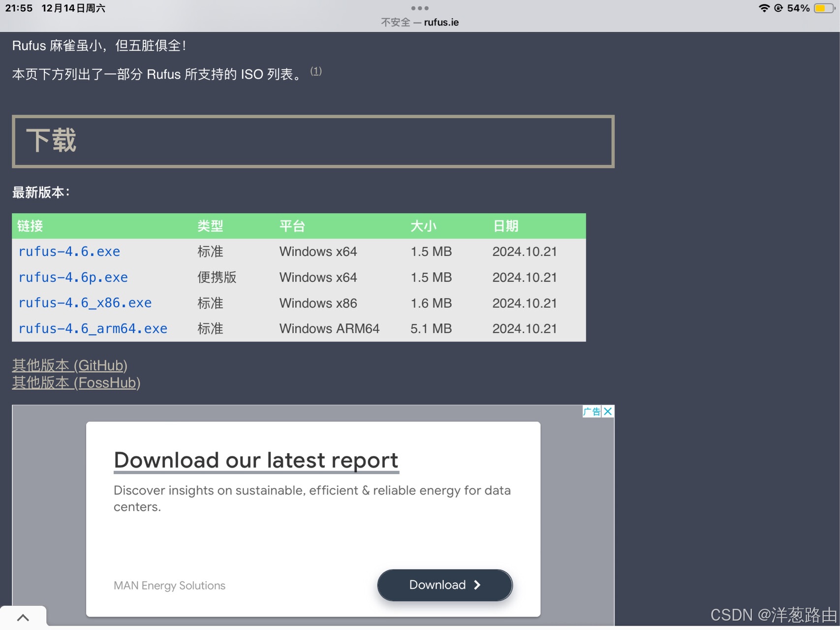This screenshot has width=840, height=630.
Task: Click the 类型 column header
Action: [211, 226]
